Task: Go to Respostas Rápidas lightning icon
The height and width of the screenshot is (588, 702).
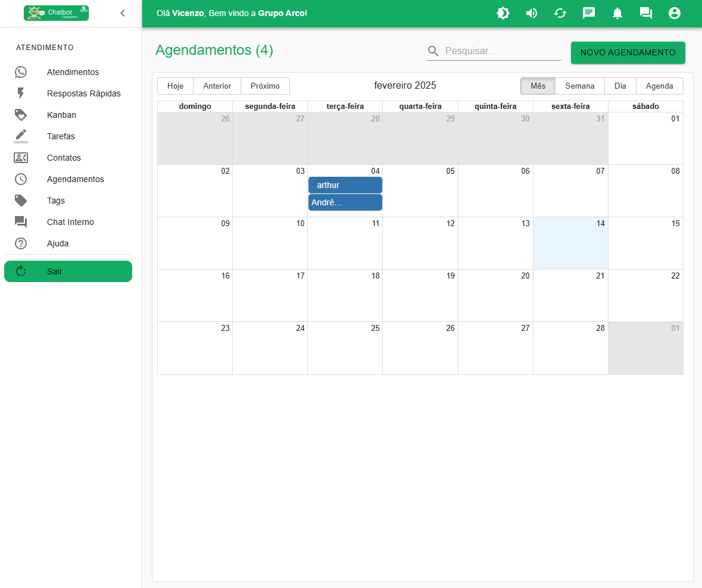Action: coord(21,93)
